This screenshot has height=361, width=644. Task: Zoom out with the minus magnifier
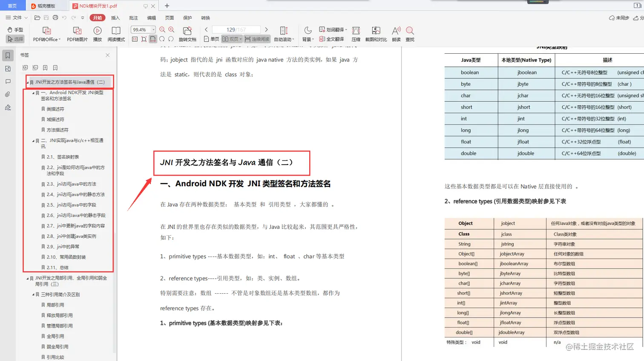[162, 30]
